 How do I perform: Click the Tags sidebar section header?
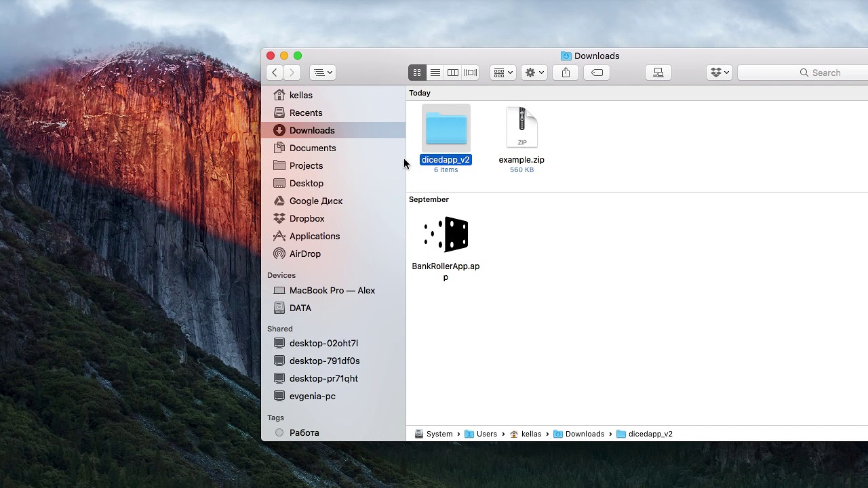pyautogui.click(x=275, y=418)
